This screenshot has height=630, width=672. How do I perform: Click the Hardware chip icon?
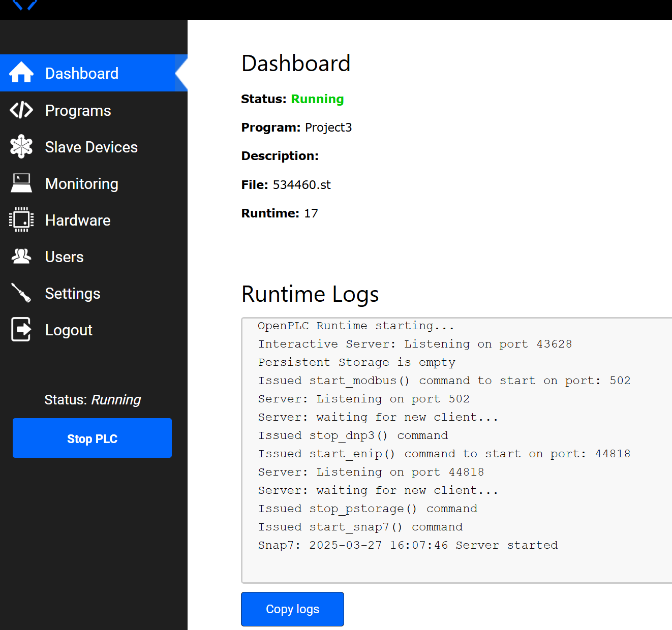coord(21,219)
